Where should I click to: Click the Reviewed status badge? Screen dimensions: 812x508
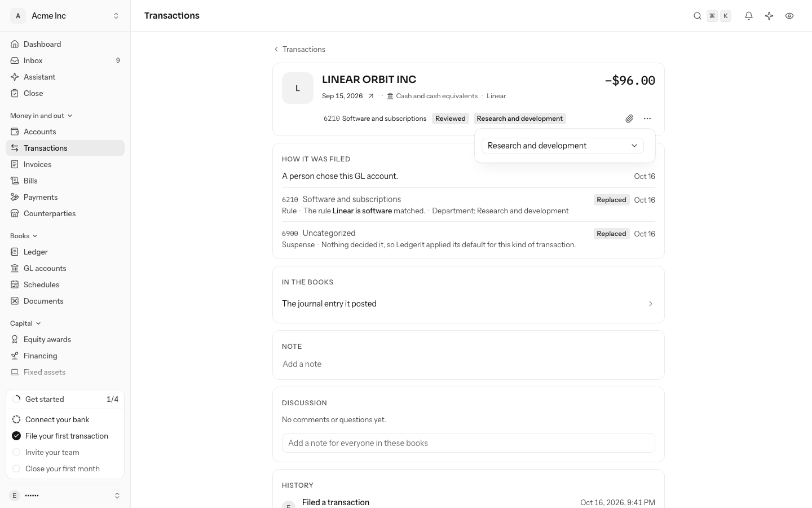coord(451,119)
